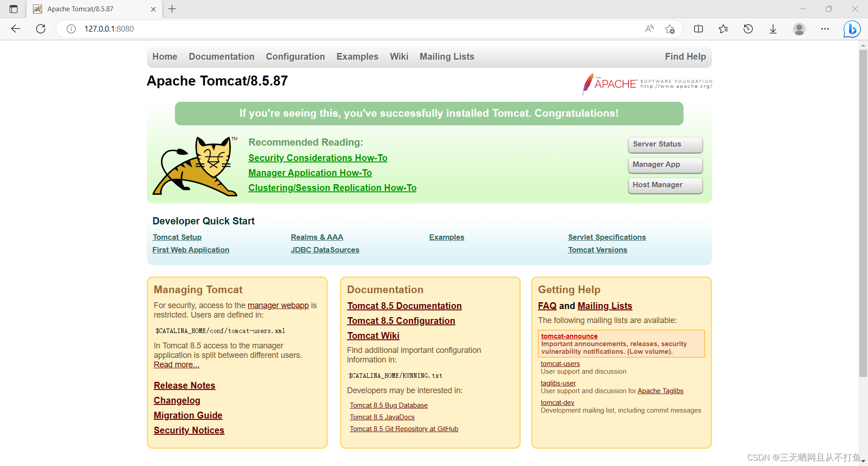
Task: Open Tomcat 8.5 Documentation link
Action: (404, 306)
